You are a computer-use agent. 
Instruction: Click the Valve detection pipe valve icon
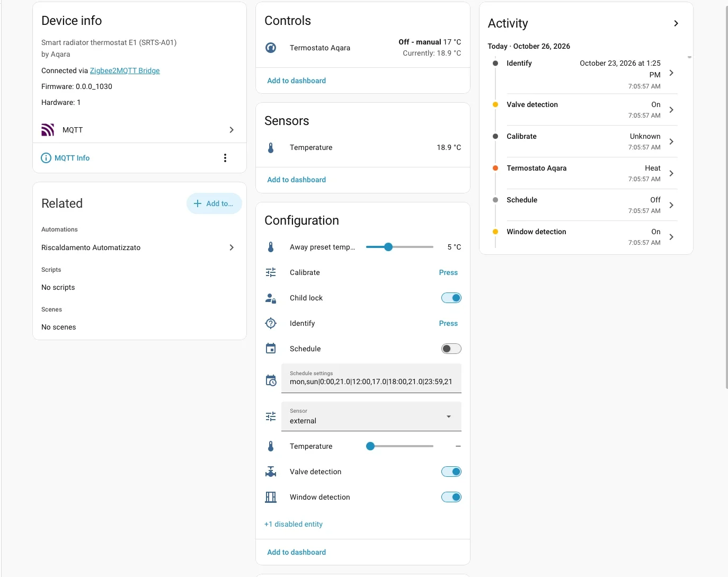click(x=271, y=472)
